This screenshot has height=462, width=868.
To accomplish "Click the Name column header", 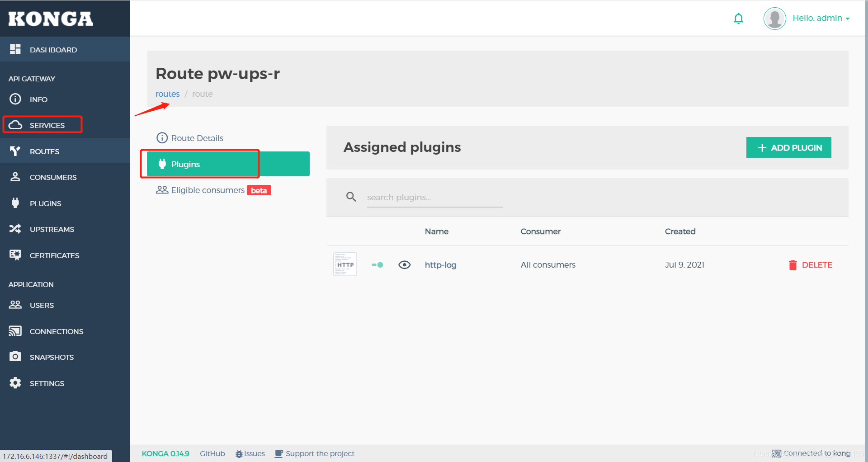I will coord(437,231).
